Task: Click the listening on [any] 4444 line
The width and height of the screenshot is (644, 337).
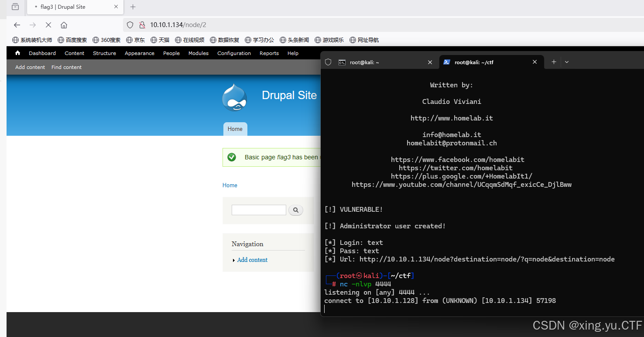Action: pos(377,292)
